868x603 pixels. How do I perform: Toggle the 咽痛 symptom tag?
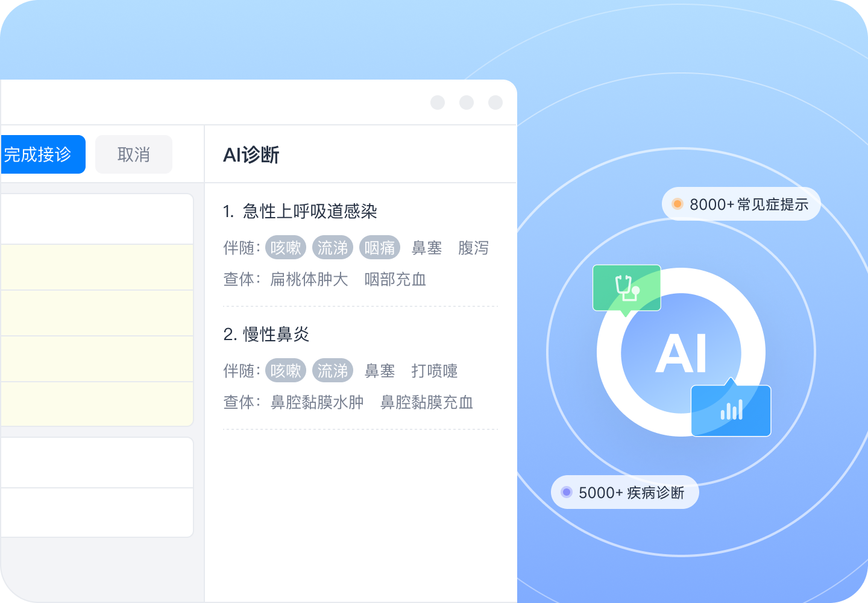pos(380,248)
